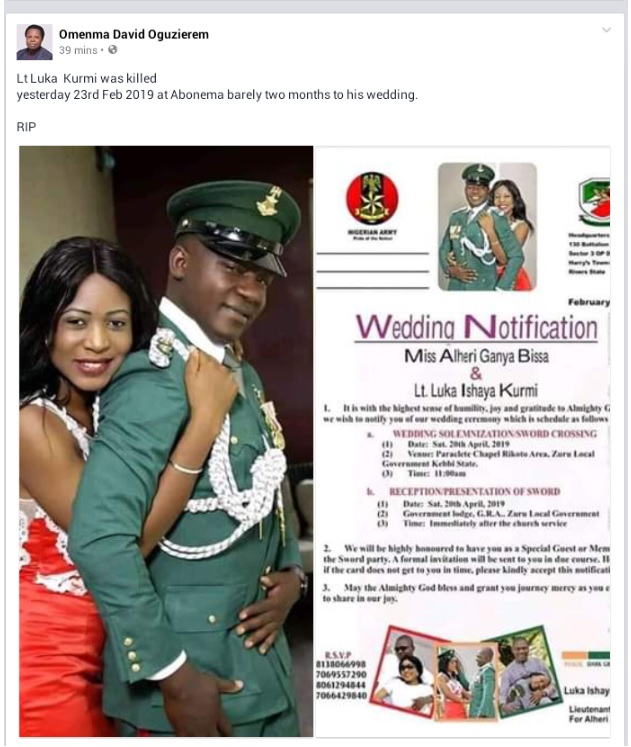The image size is (631, 747).
Task: Open the Wedding Notification image
Action: point(463,441)
